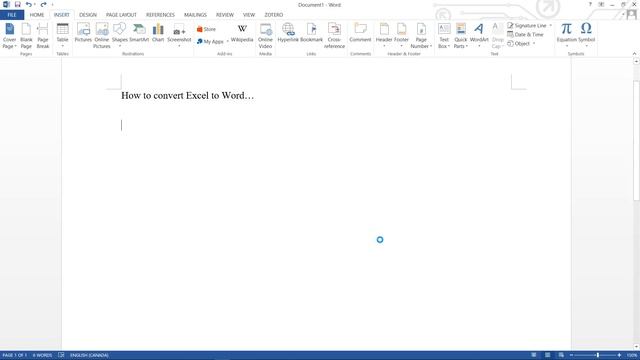Insert Pictures from file

(83, 33)
